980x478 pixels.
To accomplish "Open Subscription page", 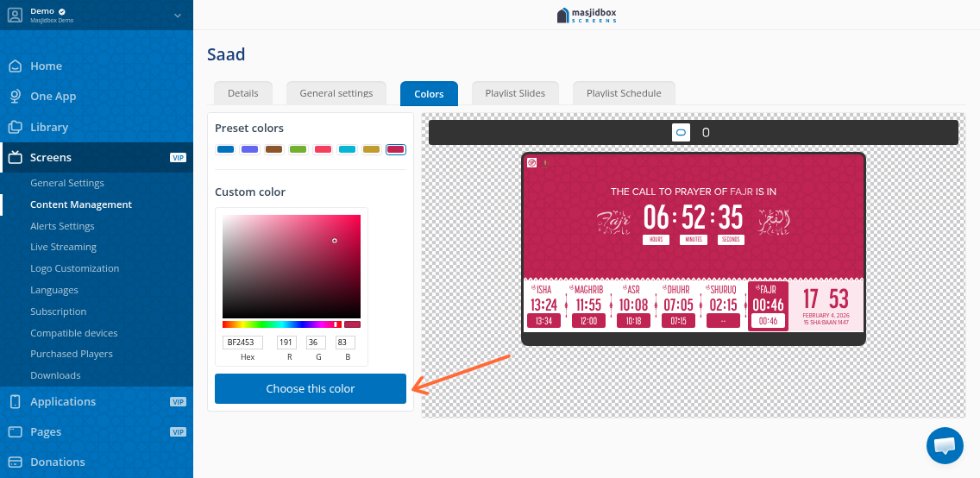I will [x=58, y=311].
